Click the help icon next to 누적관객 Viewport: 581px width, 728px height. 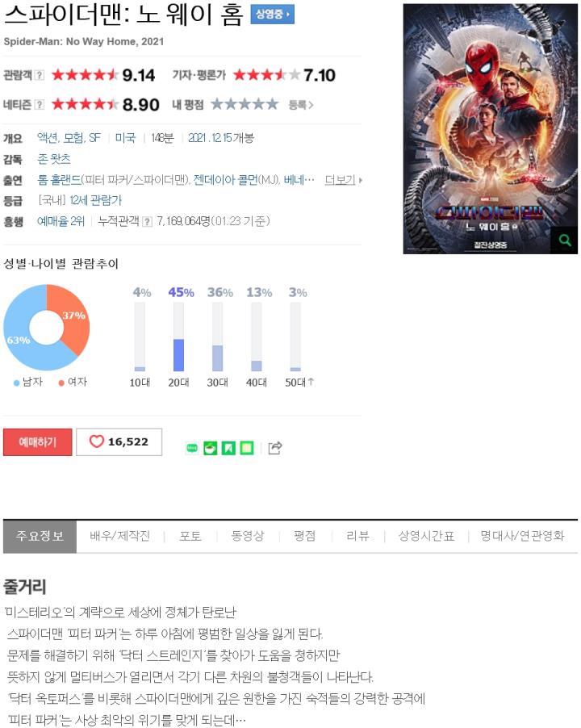click(147, 222)
